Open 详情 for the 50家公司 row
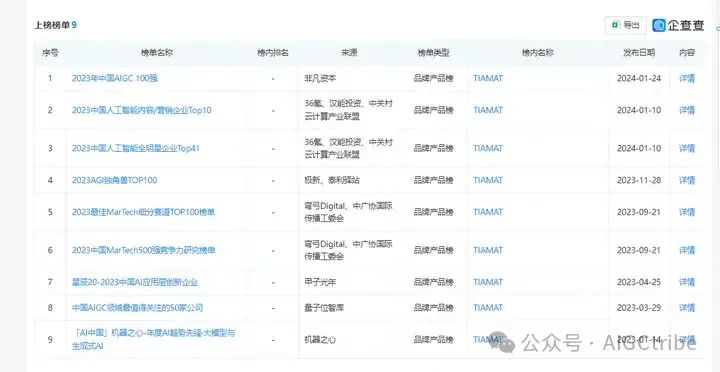 pyautogui.click(x=687, y=308)
